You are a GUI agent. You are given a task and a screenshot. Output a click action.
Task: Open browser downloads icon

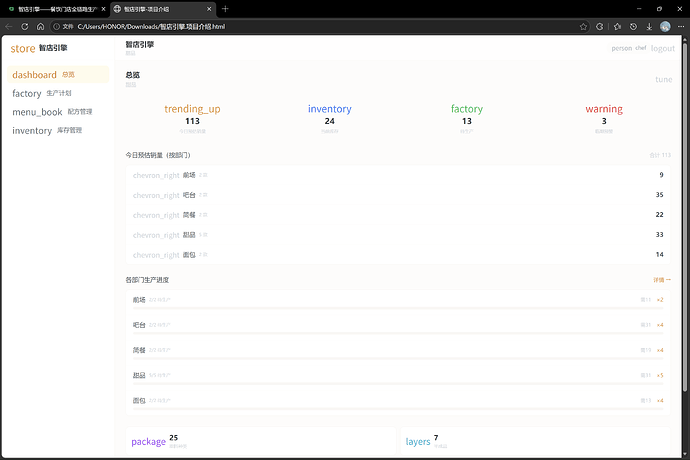coord(649,26)
